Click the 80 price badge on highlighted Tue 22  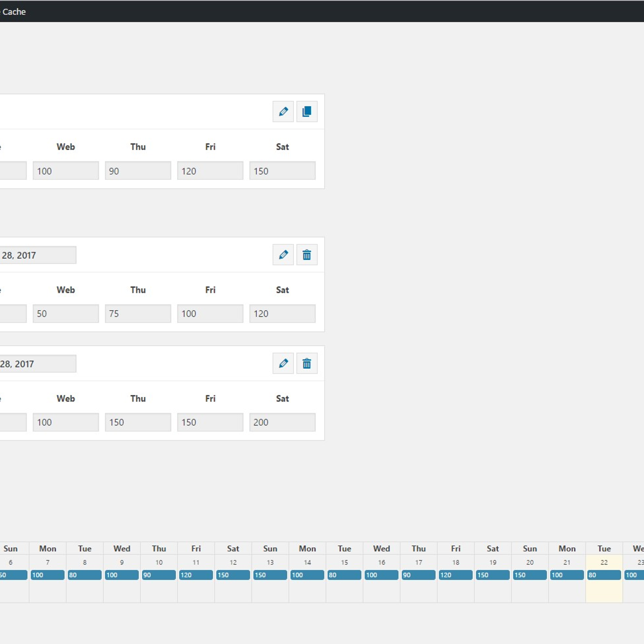click(604, 575)
